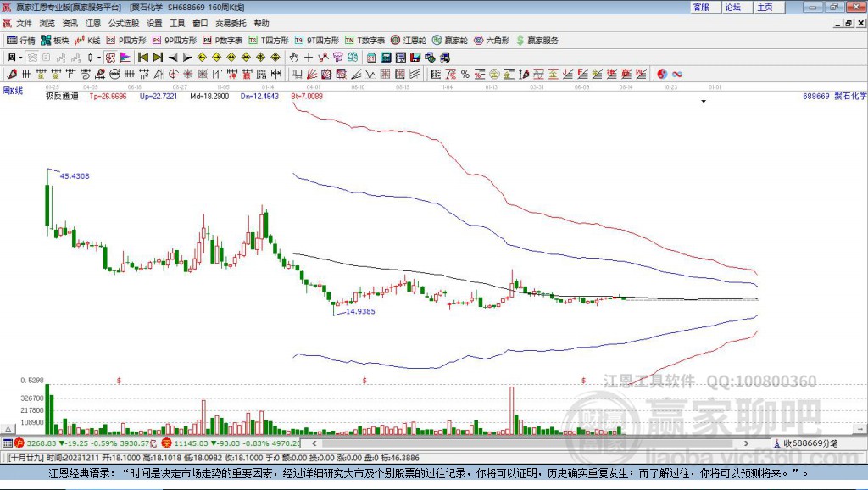Image resolution: width=868 pixels, height=490 pixels.
Task: Open the P数字表 tool
Action: (x=223, y=41)
